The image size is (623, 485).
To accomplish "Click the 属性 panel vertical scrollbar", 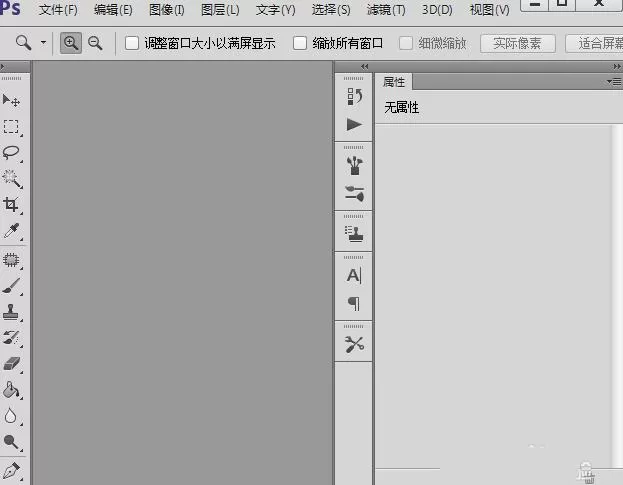I will pos(617,296).
